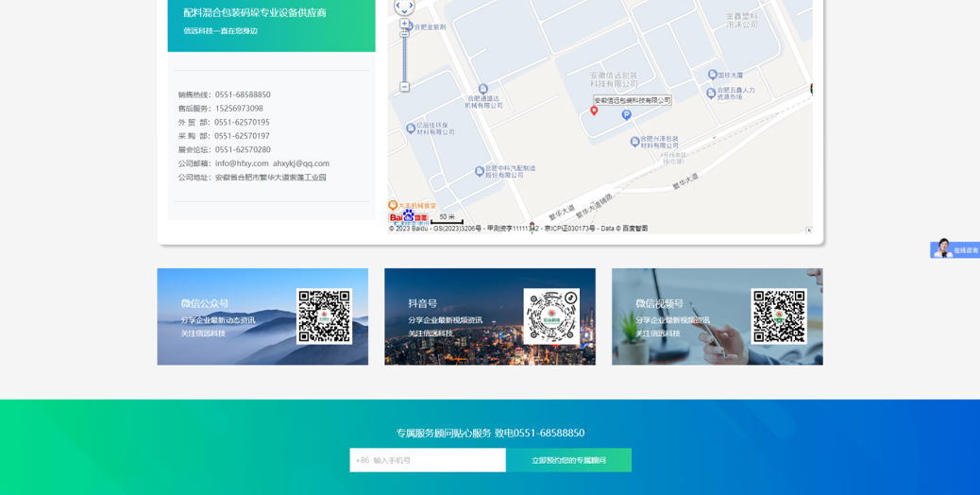The height and width of the screenshot is (495, 980).
Task: Click the red location pin on map
Action: tap(594, 111)
